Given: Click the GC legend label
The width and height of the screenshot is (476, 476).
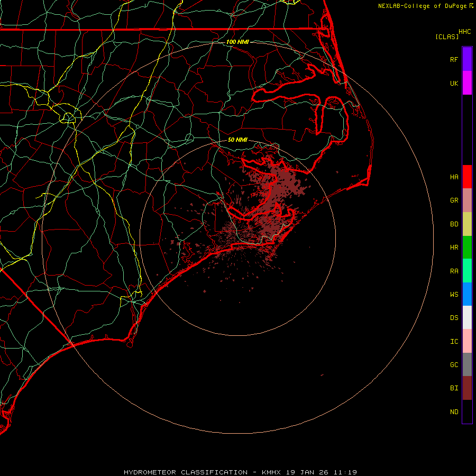Looking at the screenshot, I should point(454,364).
